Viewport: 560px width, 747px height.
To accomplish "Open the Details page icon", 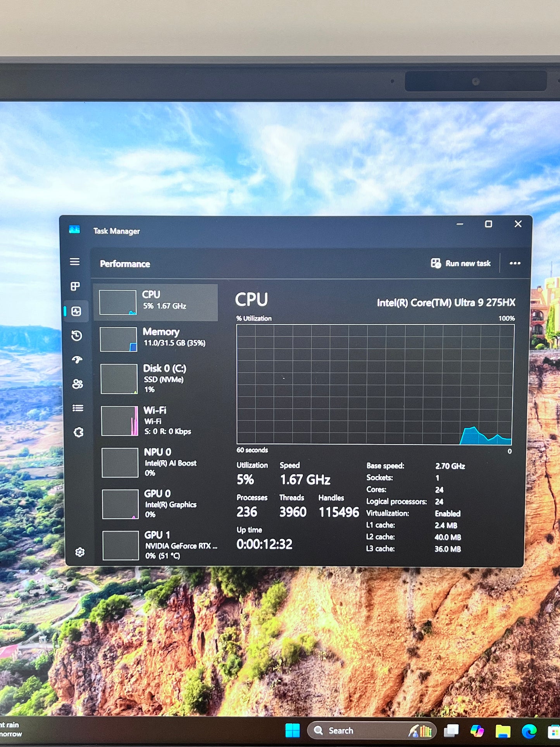I will pos(78,408).
